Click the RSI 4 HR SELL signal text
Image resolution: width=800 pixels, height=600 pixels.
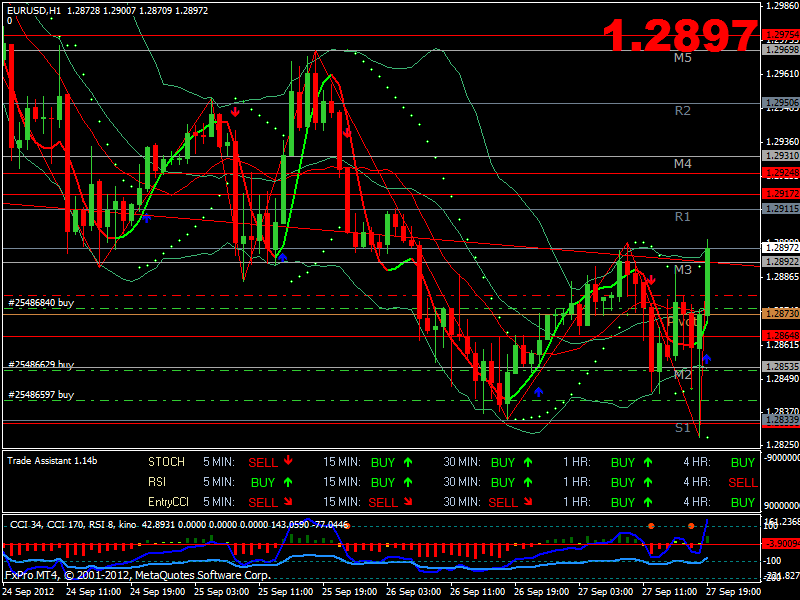pyautogui.click(x=743, y=483)
